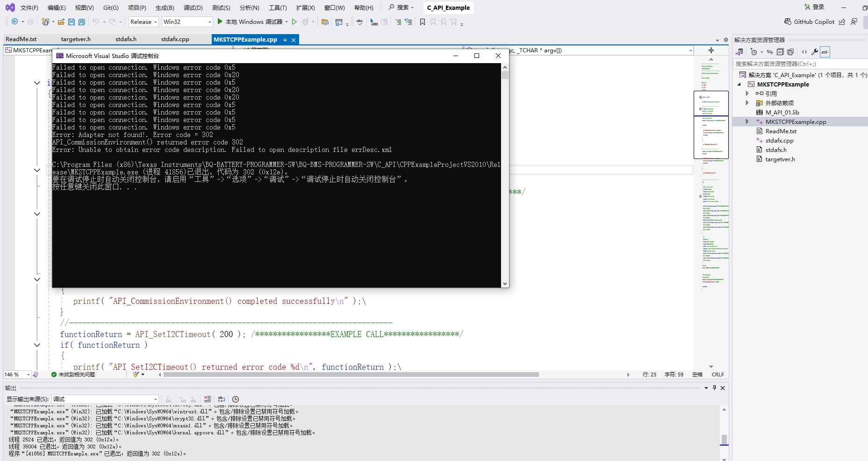This screenshot has width=868, height=461.
Task: Open Properties with the wrench icon
Action: (x=815, y=52)
